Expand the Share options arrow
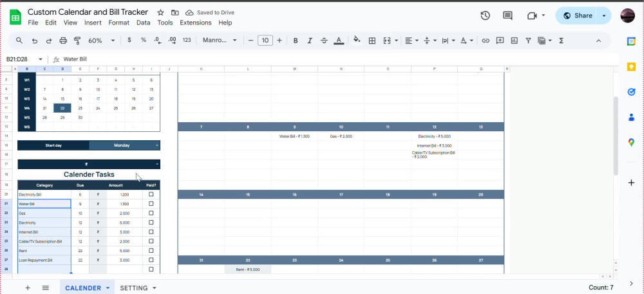The height and width of the screenshot is (294, 644). pyautogui.click(x=604, y=15)
